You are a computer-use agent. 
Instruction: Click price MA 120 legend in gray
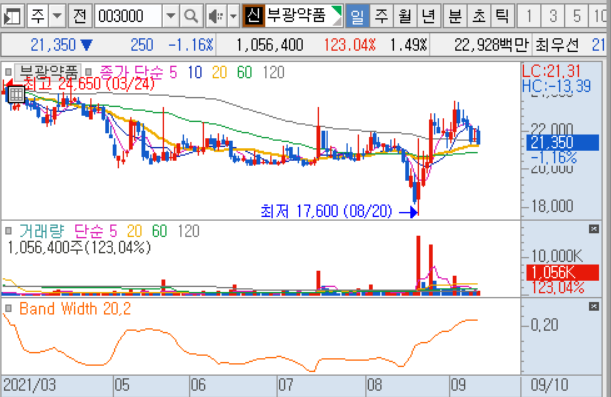coord(273,72)
